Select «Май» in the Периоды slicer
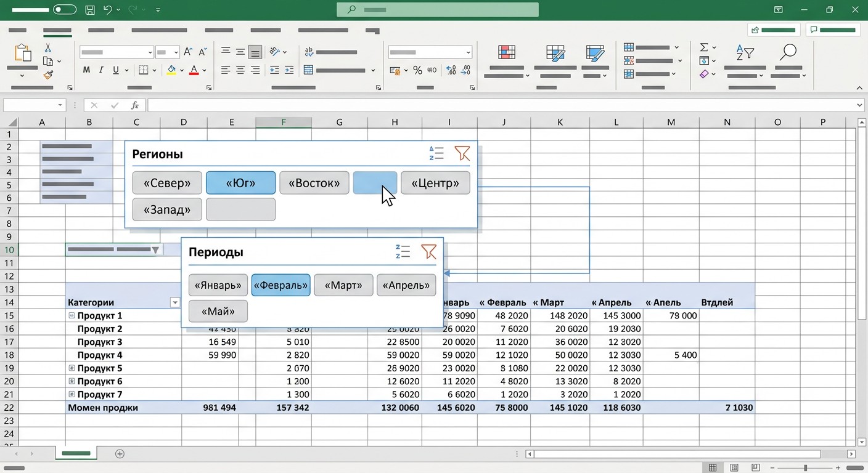Image resolution: width=868 pixels, height=473 pixels. [x=218, y=311]
